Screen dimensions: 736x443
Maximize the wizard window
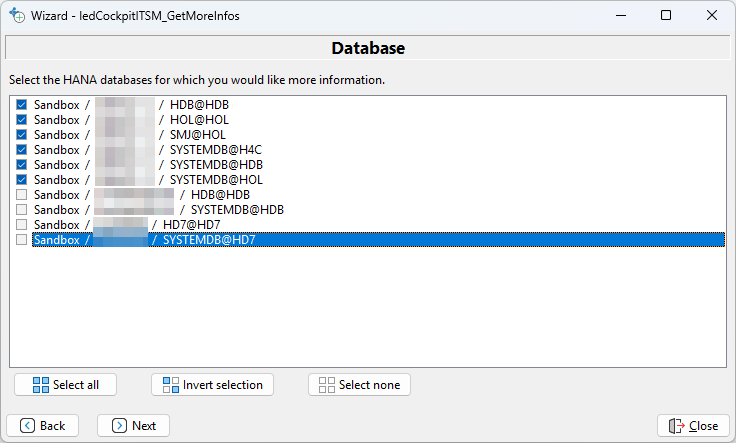click(x=666, y=16)
